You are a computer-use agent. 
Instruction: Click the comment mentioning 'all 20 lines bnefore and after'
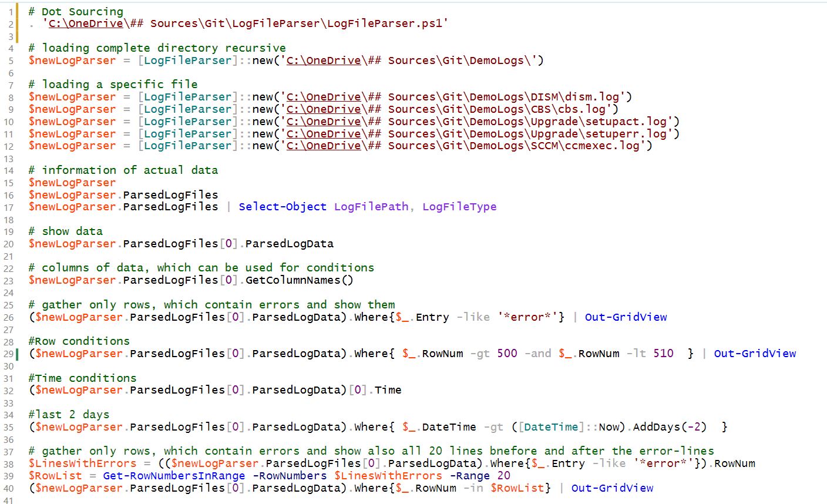tap(371, 451)
